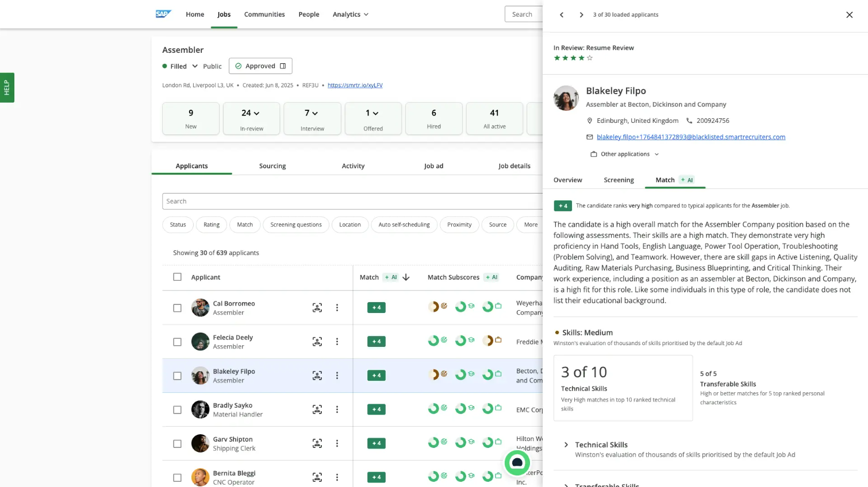This screenshot has height=487, width=868.
Task: Tick the checkbox for Garv Shipton
Action: click(x=177, y=443)
